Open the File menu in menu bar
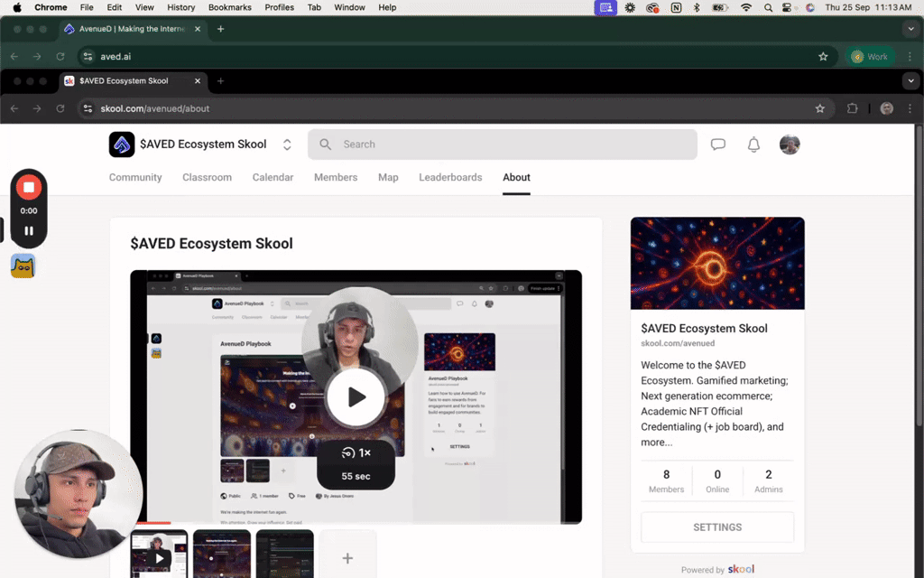Screen dimensions: 924x578 pyautogui.click(x=87, y=7)
